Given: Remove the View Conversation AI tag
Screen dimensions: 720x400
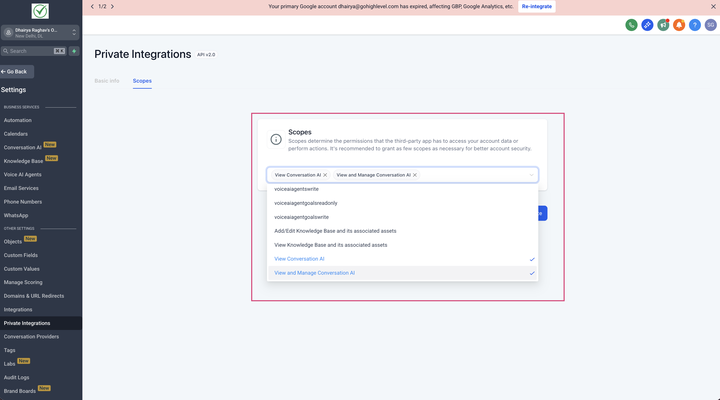Looking at the screenshot, I should 325,175.
